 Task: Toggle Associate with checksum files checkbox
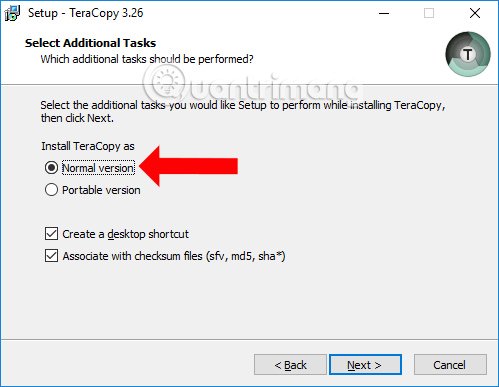(x=51, y=256)
